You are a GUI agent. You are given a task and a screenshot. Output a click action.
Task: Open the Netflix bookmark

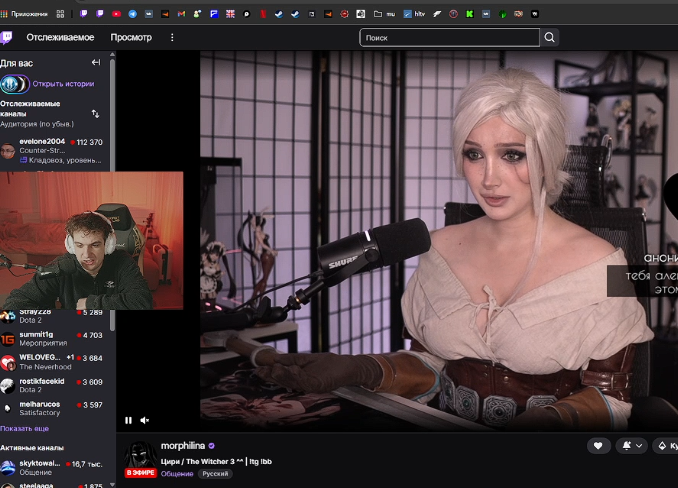tap(262, 14)
